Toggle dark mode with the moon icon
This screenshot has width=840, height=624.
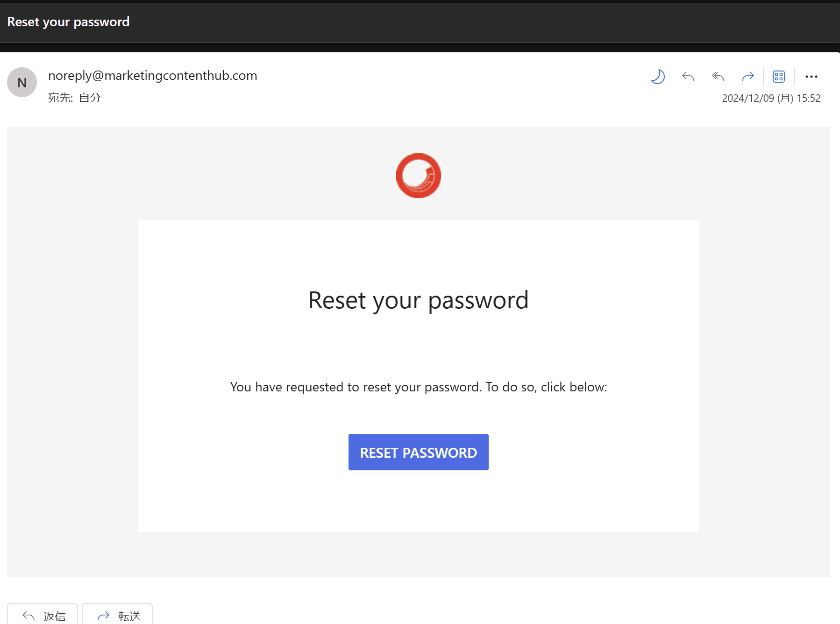pos(658,77)
